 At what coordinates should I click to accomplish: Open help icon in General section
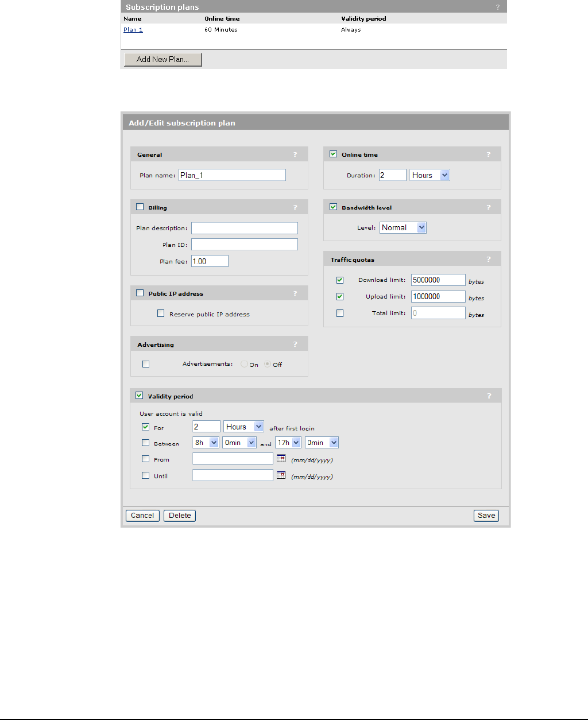295,154
